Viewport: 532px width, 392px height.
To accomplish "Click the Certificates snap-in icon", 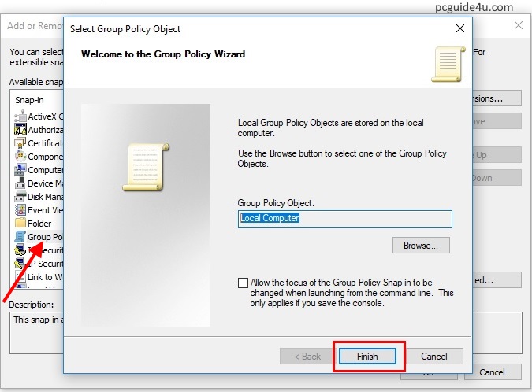I will [20, 143].
